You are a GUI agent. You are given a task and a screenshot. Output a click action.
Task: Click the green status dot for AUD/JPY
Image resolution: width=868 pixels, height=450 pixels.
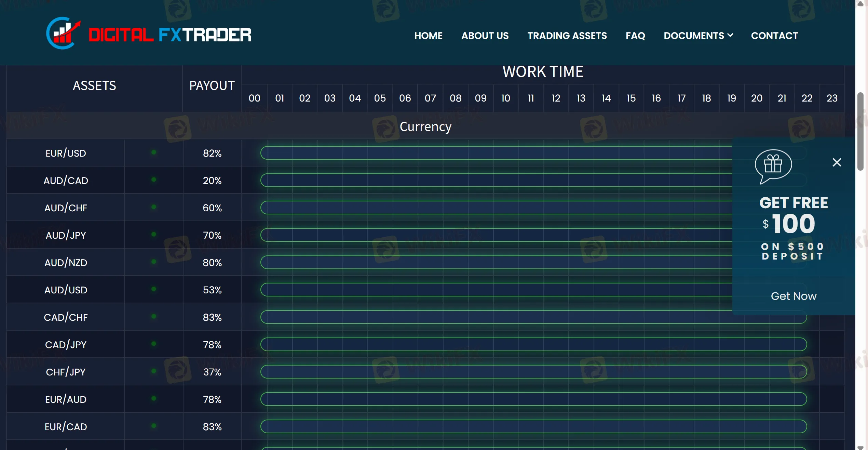[154, 234]
